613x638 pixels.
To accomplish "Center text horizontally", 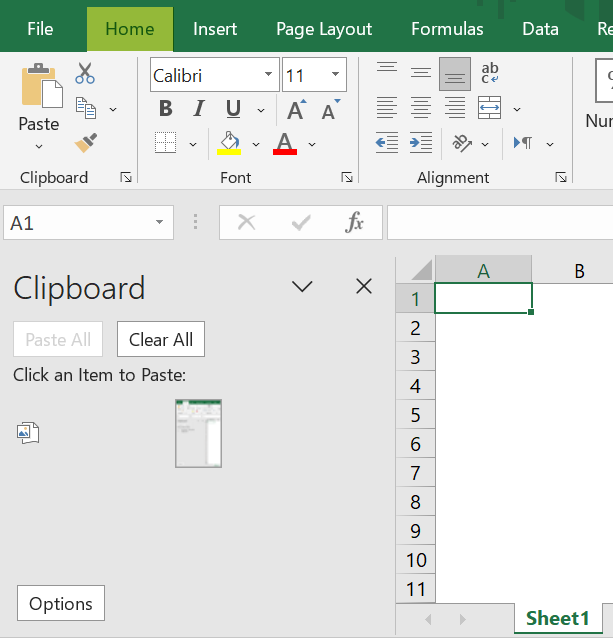I will tap(421, 108).
